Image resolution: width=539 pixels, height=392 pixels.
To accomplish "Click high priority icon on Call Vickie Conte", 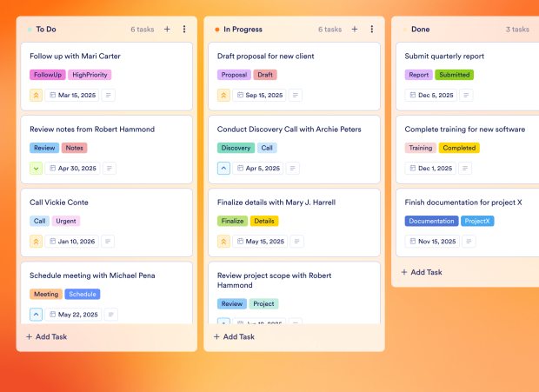I will [37, 241].
